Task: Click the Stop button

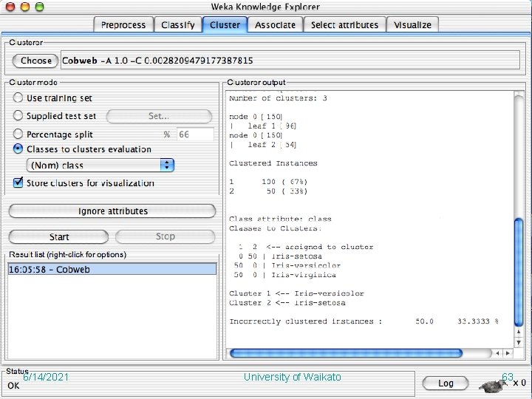Action: pos(166,236)
